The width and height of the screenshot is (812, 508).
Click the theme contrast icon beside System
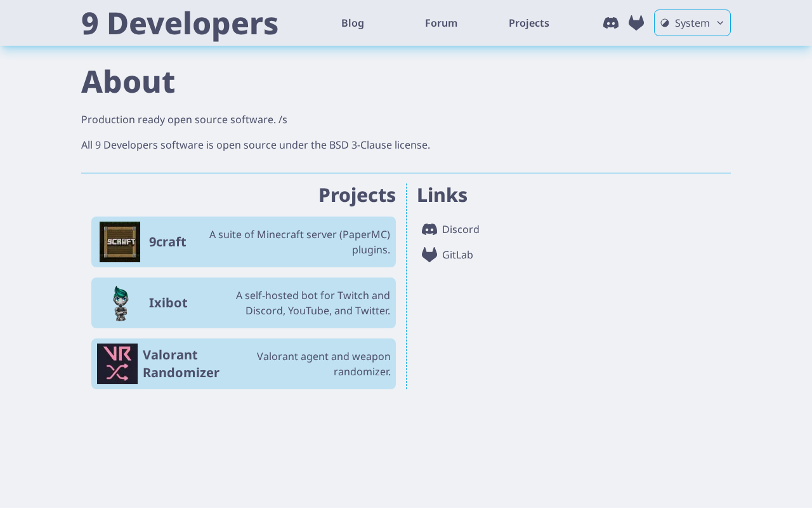pos(665,23)
